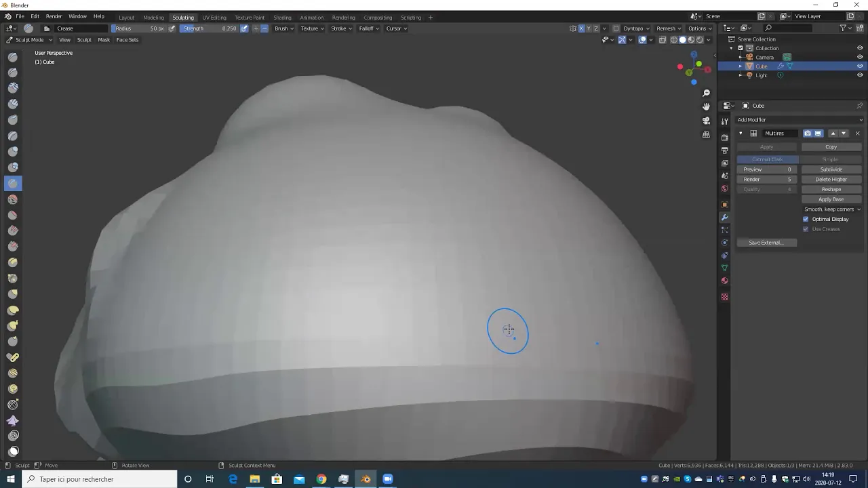Enable the Dyntopo checkbox
The width and height of the screenshot is (868, 488).
point(616,28)
